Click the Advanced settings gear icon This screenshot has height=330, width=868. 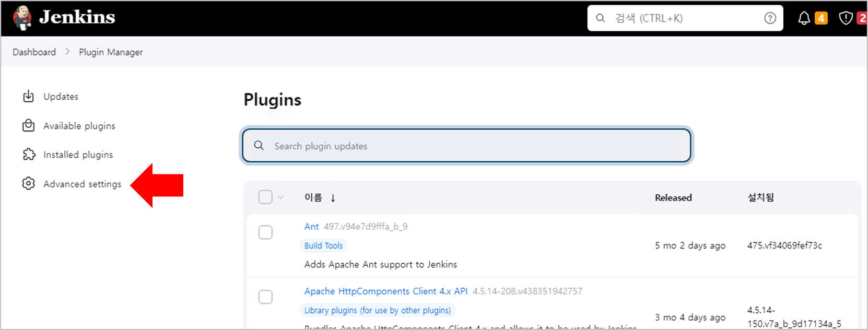coord(29,184)
